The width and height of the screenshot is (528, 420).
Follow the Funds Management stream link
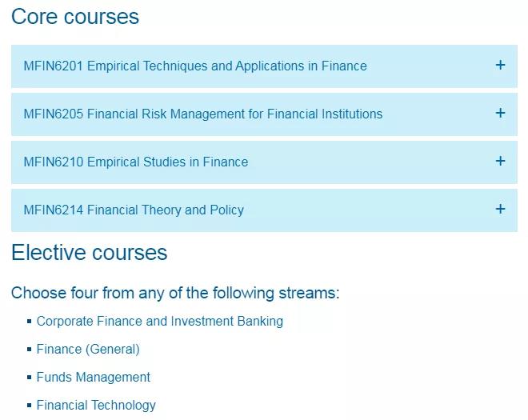tap(94, 378)
